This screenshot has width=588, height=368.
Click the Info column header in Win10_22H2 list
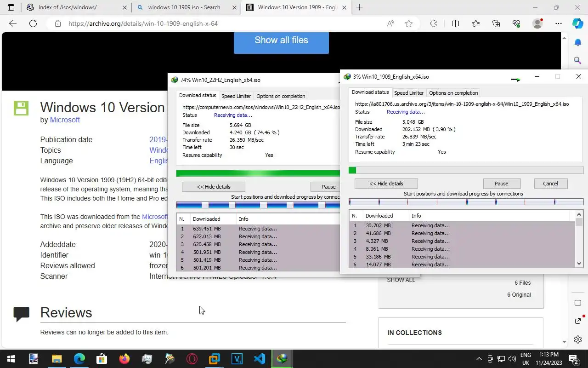coord(287,219)
